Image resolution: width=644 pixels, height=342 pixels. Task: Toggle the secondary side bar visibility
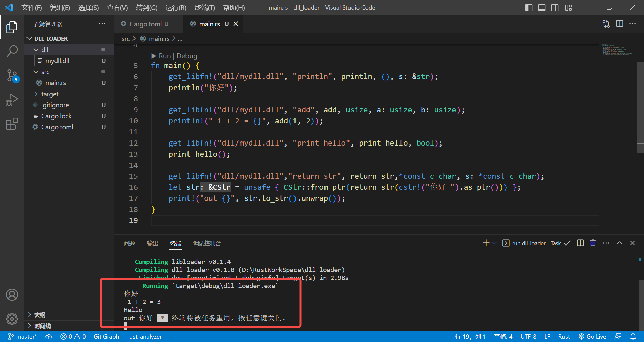coord(555,8)
